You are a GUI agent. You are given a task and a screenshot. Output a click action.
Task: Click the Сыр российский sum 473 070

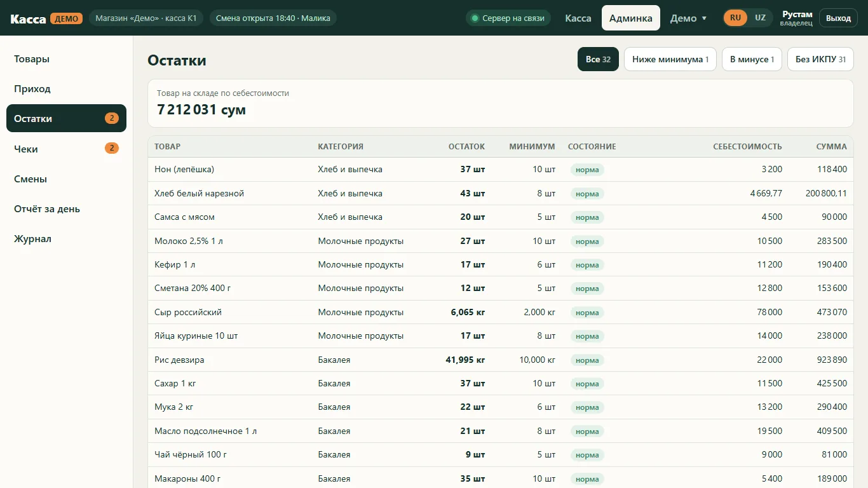point(832,313)
